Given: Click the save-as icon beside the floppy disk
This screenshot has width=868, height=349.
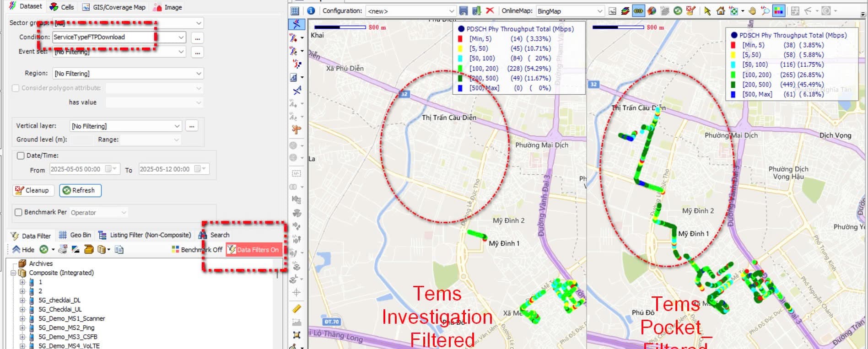Looking at the screenshot, I should tap(476, 11).
